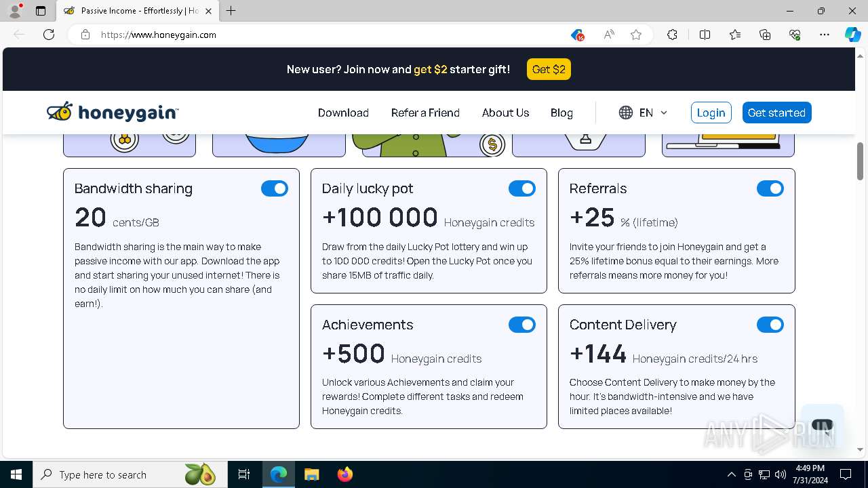This screenshot has width=868, height=488.
Task: Click the address bar URL field
Action: pos(325,35)
